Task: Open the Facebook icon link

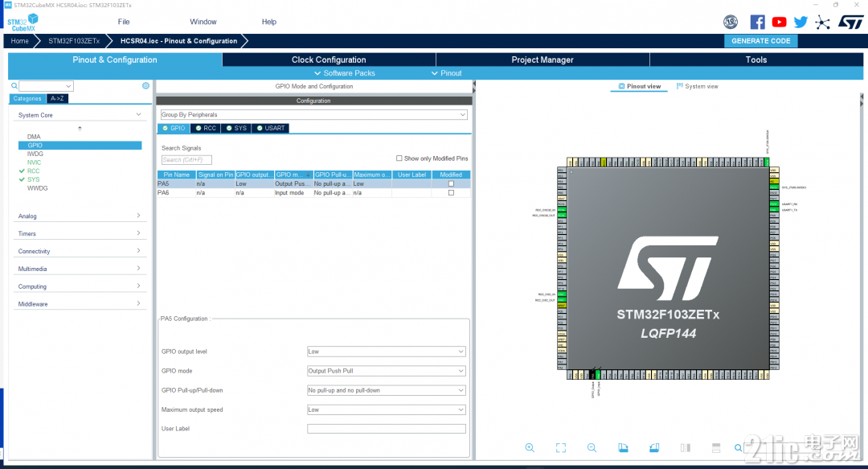Action: 757,23
